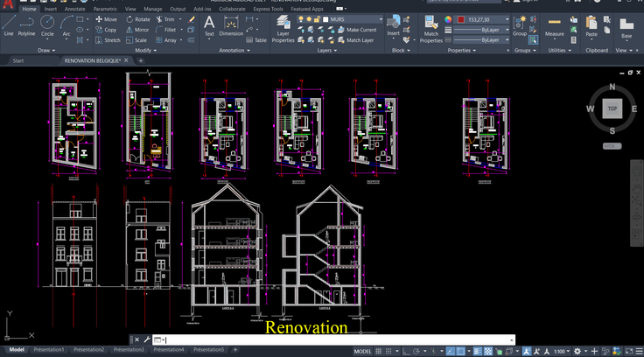644x357 pixels.
Task: Switch to Présentation1 layout tab
Action: coord(49,350)
